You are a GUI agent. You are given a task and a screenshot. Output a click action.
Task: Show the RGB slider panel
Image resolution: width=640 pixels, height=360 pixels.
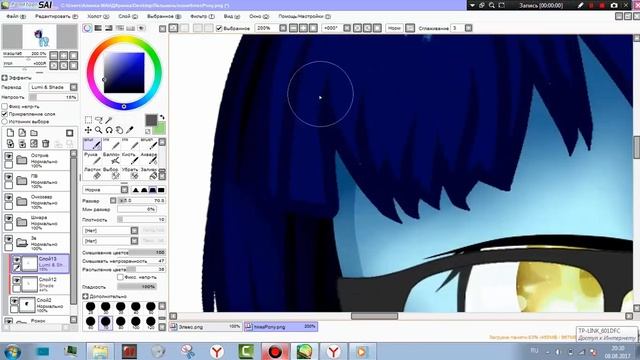[x=98, y=28]
